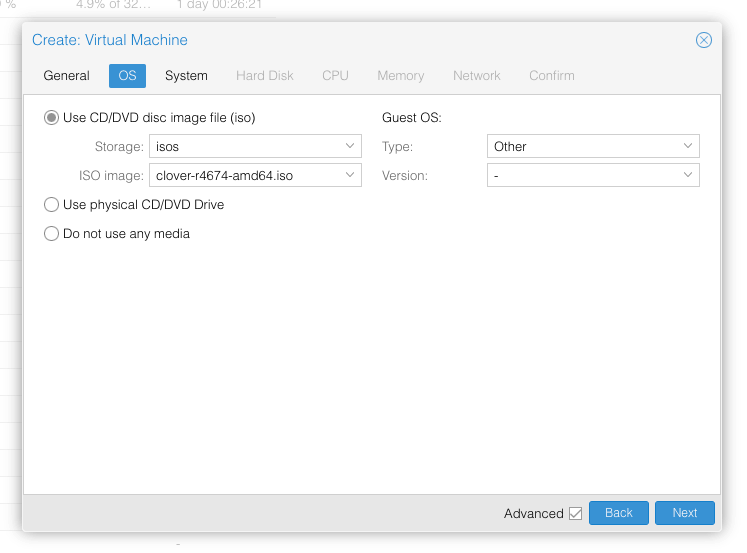Switch to the General tab
This screenshot has width=747, height=553.
[66, 76]
